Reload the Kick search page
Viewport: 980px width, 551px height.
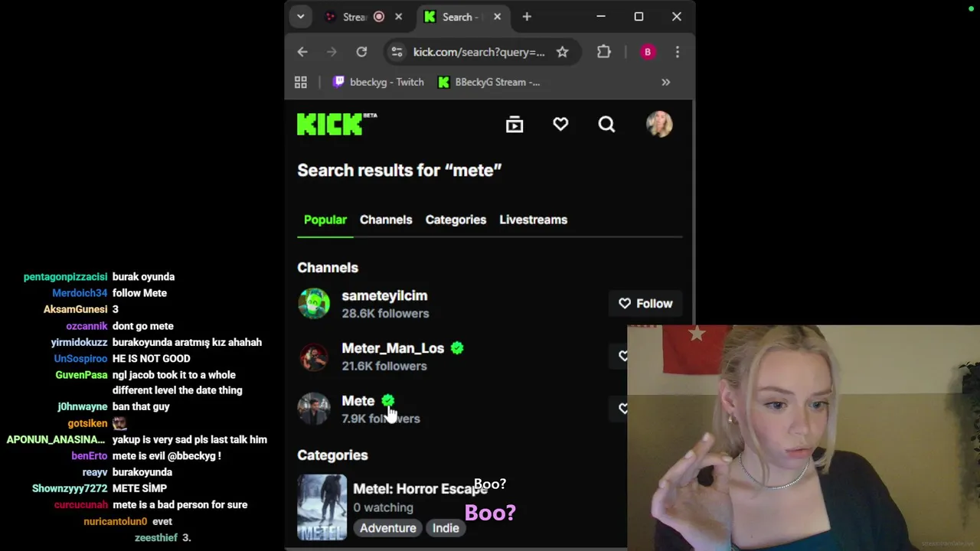click(361, 52)
